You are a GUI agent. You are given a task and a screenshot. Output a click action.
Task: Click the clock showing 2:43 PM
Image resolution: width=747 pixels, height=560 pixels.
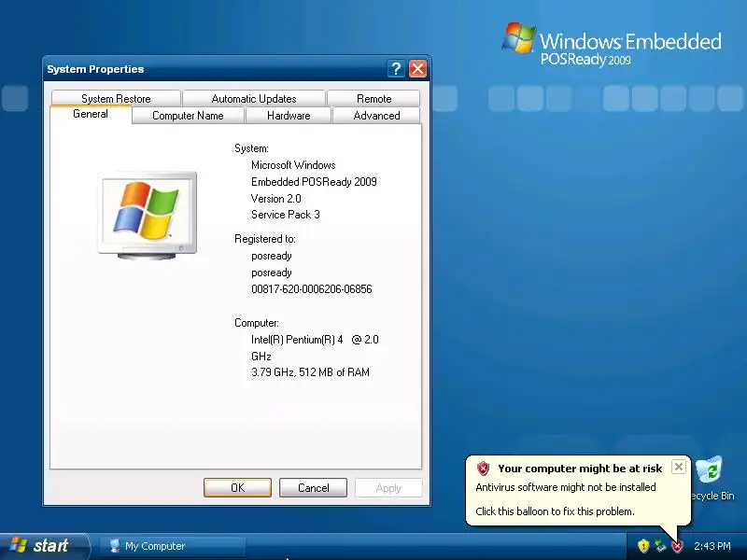click(712, 546)
